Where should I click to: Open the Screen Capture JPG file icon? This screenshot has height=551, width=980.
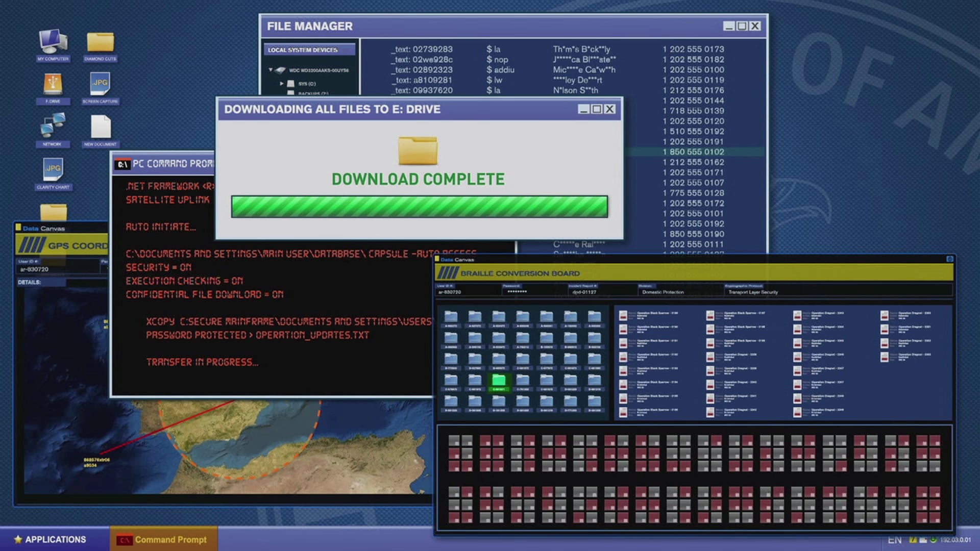coord(100,84)
